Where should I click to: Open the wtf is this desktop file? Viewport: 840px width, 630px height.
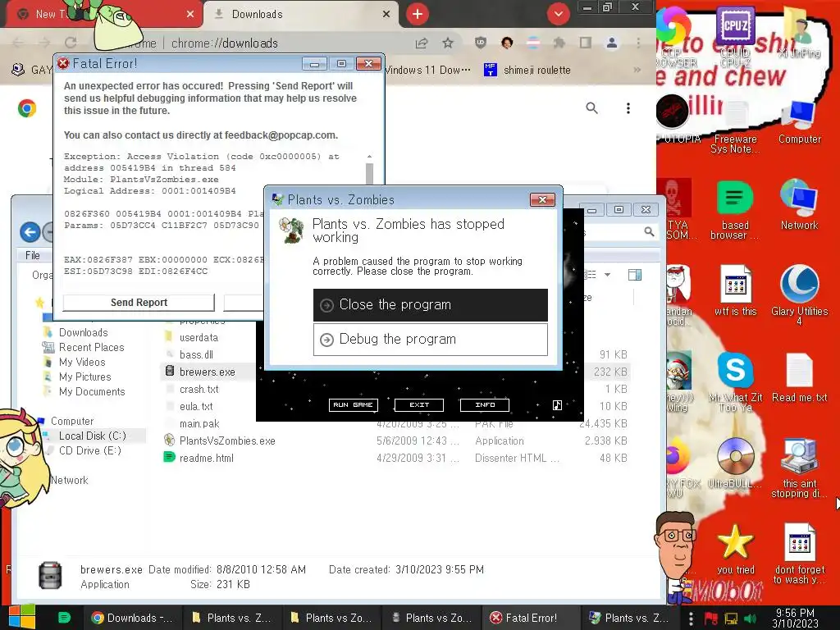(x=735, y=291)
